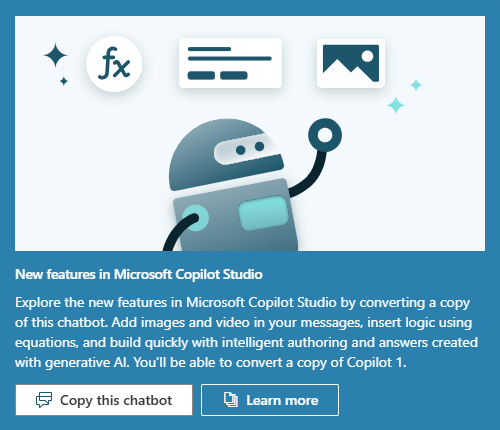The image size is (500, 430).
Task: Click the Copy this chatbot button
Action: click(104, 400)
